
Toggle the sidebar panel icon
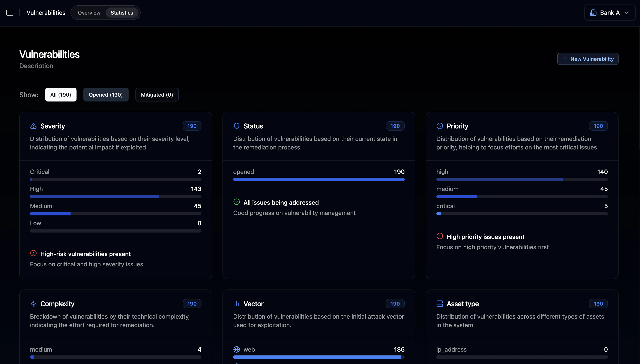click(x=10, y=12)
